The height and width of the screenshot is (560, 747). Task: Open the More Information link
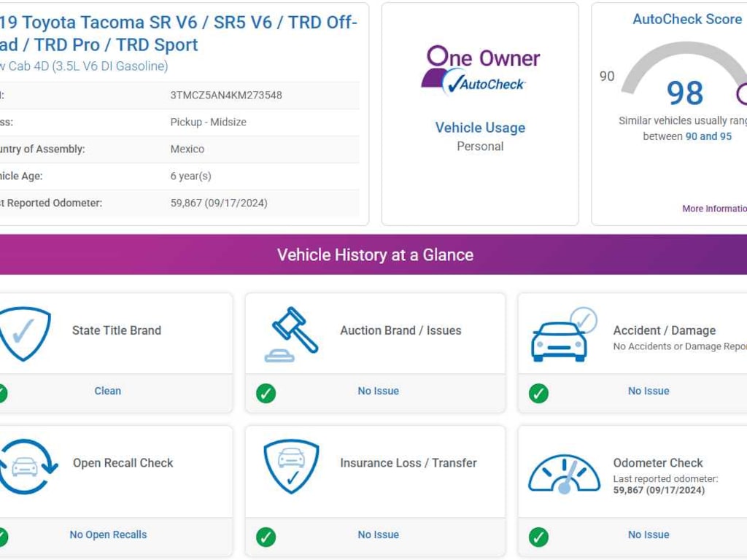pos(713,209)
